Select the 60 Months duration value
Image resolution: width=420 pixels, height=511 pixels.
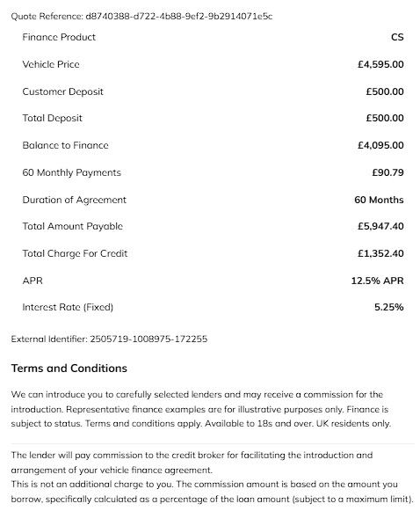coord(379,200)
